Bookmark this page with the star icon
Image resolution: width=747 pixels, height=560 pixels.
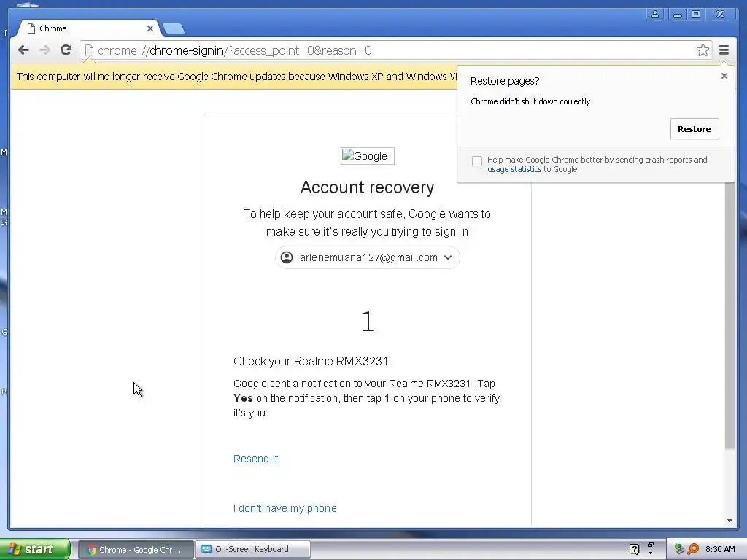point(703,50)
